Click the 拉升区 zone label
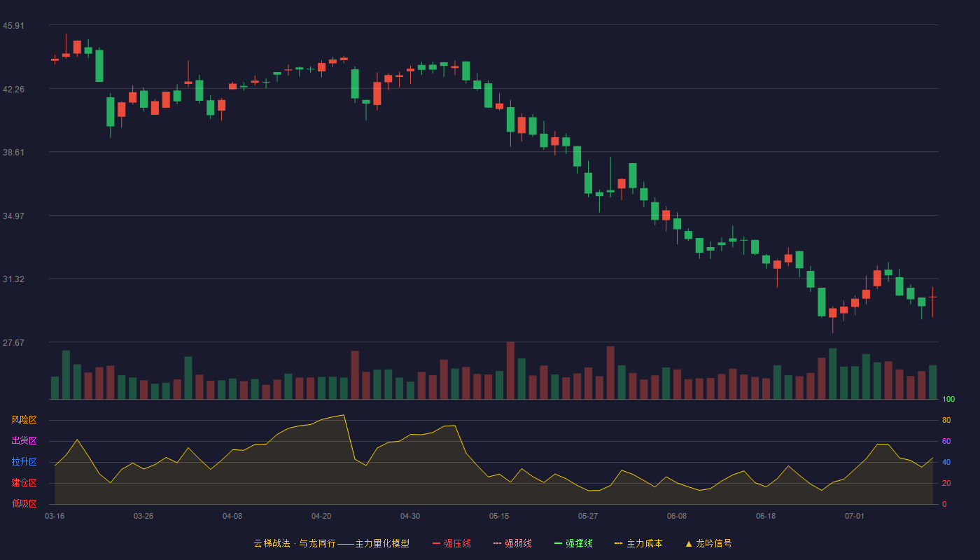This screenshot has width=980, height=560. [x=24, y=462]
